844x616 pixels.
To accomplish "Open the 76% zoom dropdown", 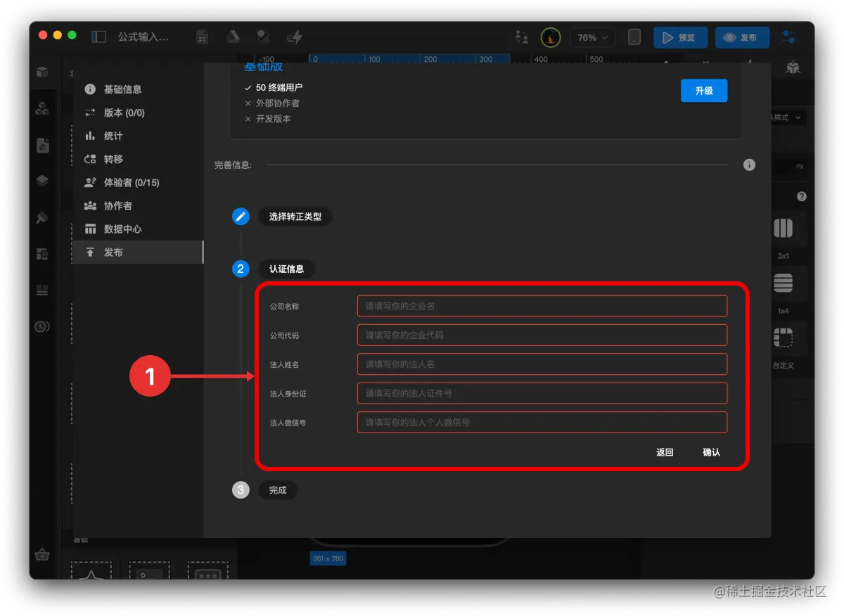I will click(x=593, y=38).
